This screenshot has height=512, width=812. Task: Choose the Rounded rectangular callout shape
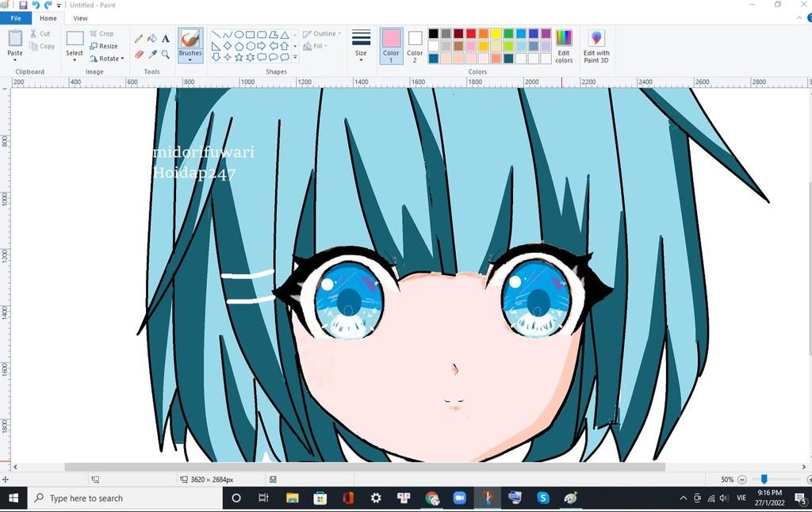point(262,57)
